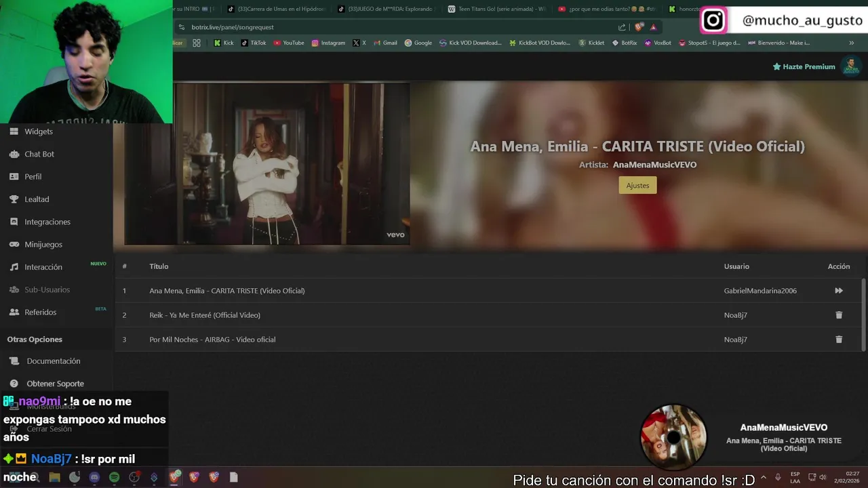The image size is (868, 488).
Task: Click Hazte Premium
Action: (x=804, y=66)
